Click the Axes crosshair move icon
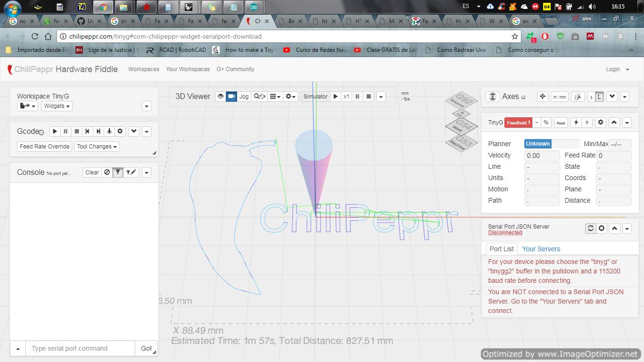The height and width of the screenshot is (362, 644). (x=543, y=97)
